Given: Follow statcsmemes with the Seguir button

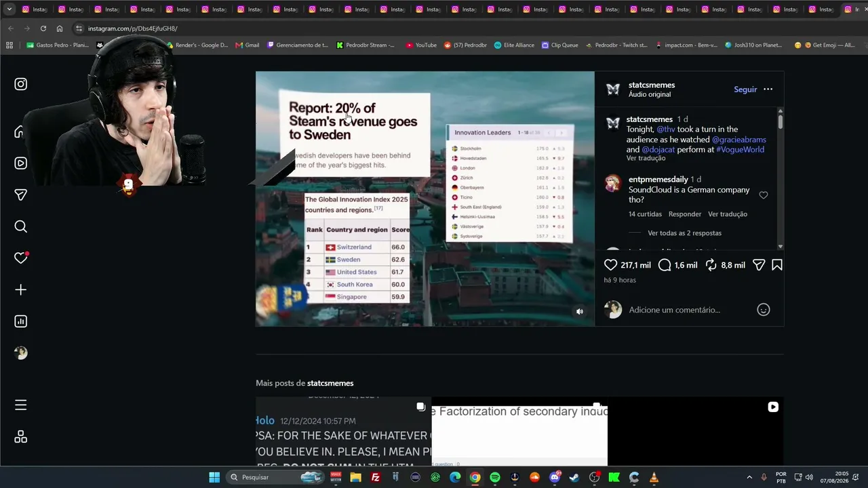Looking at the screenshot, I should [x=745, y=89].
